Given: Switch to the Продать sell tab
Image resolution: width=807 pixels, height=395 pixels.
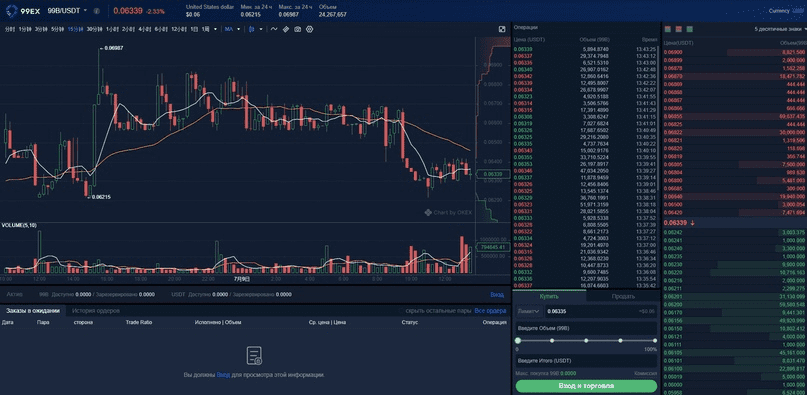Looking at the screenshot, I should coord(623,296).
